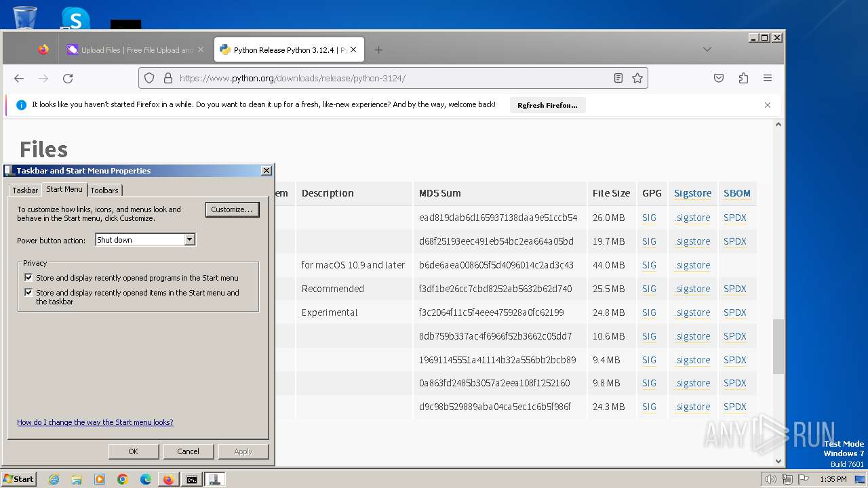Open Windows Explorer from taskbar
This screenshot has height=488, width=868.
[x=77, y=479]
